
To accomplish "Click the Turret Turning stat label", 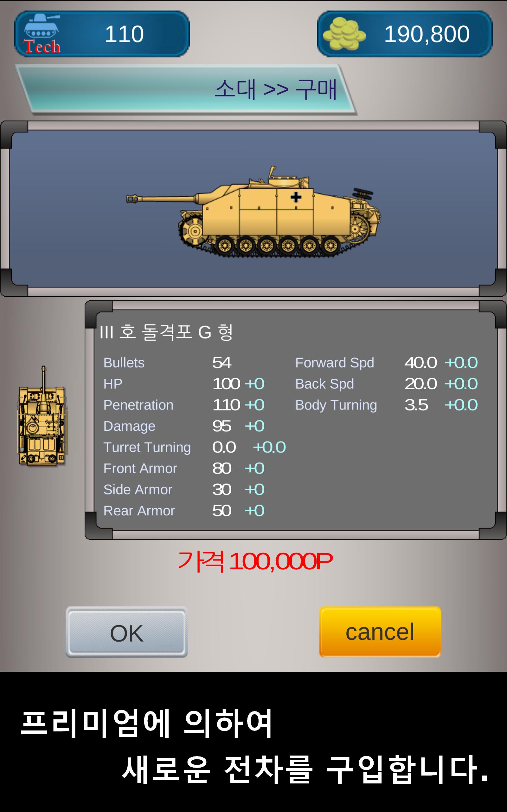I will click(x=147, y=447).
